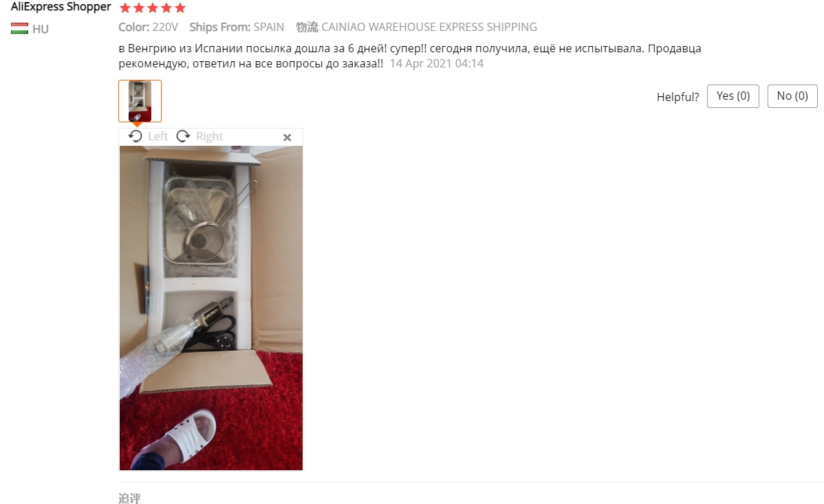Click the first red rating star
The height and width of the screenshot is (504, 824).
point(125,8)
